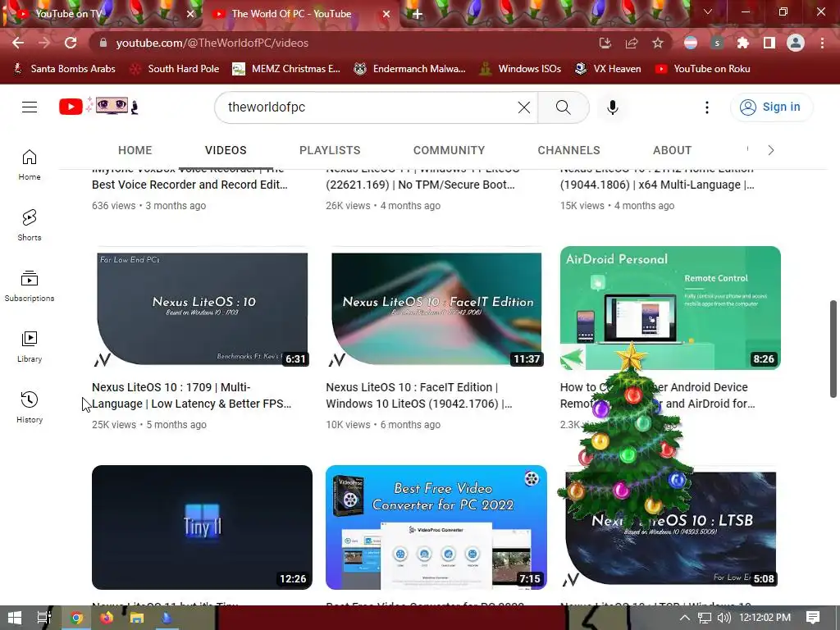Viewport: 840px width, 630px height.
Task: Open Shorts in the sidebar
Action: coord(30,226)
